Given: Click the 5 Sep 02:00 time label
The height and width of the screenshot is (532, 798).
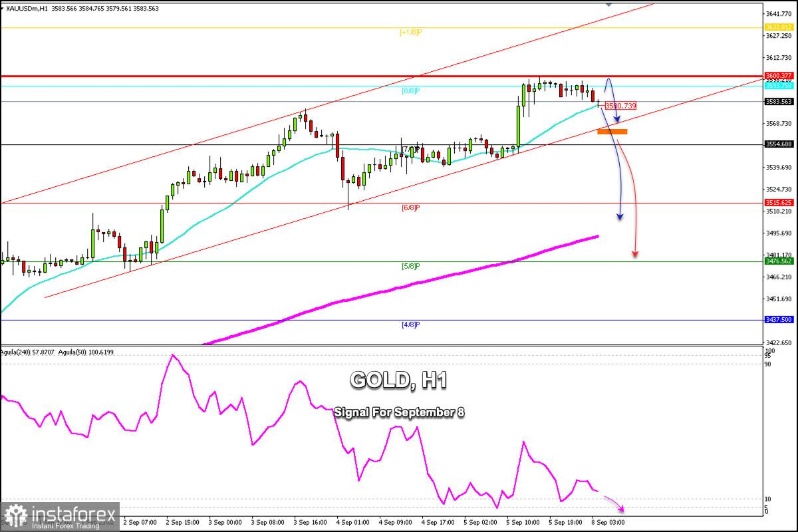Looking at the screenshot, I should coord(480,522).
